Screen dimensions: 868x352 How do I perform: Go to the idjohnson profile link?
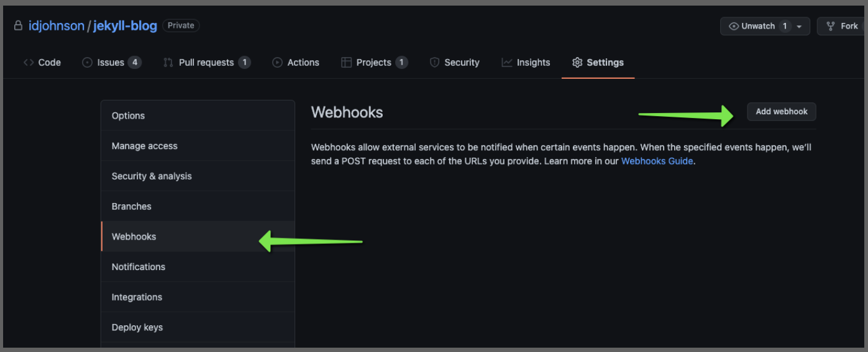[57, 26]
